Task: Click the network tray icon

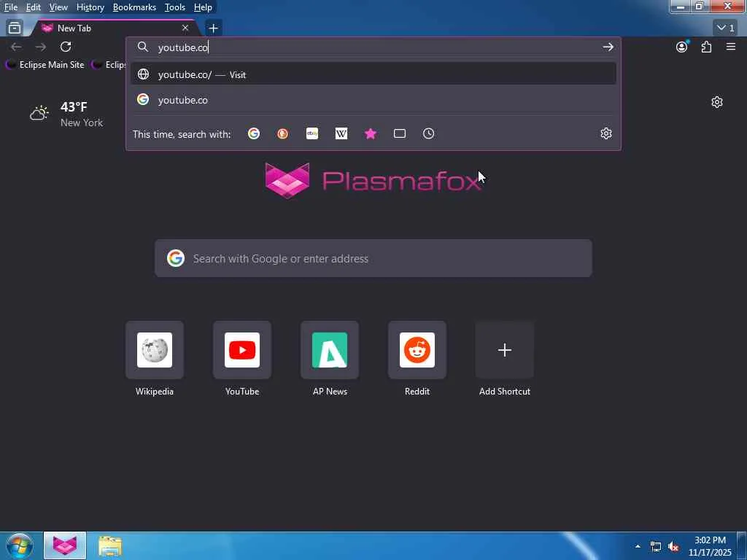Action: coord(656,547)
